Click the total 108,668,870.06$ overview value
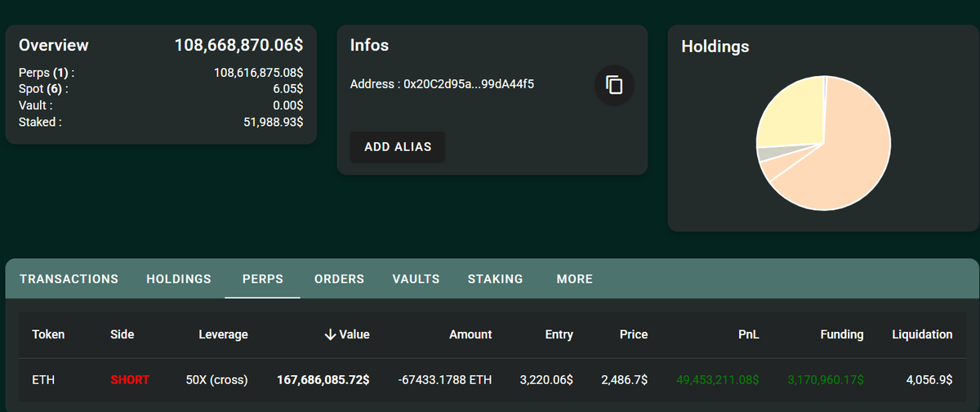The image size is (980, 412). tap(239, 45)
